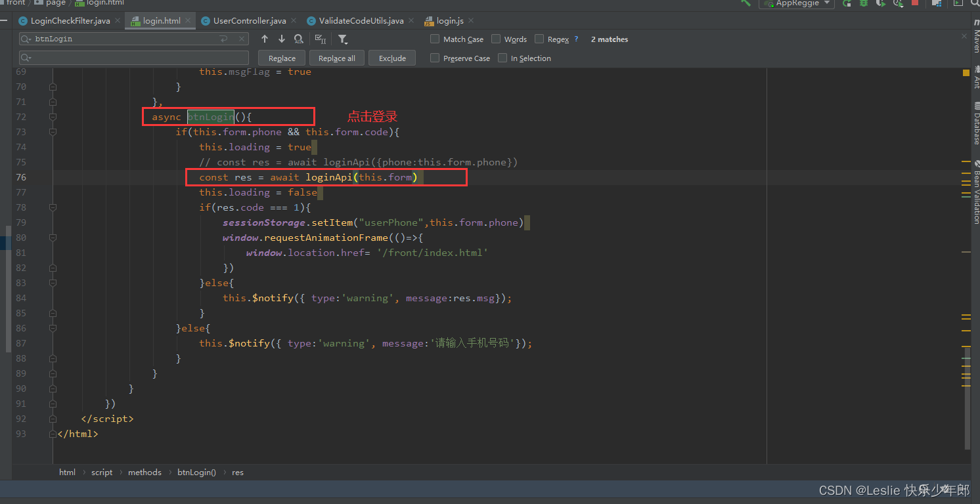Screen dimensions: 980x504
Task: Clear the btnLogin search text
Action: 241,39
